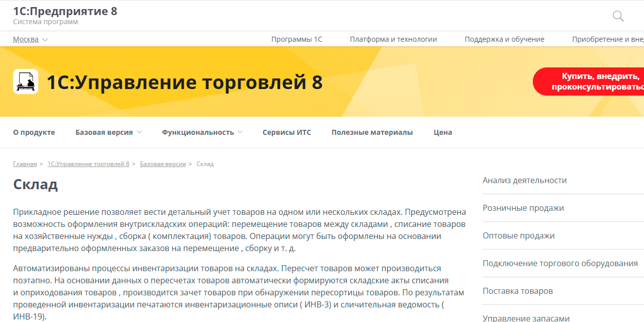
Task: Open Розничные продажи in the sidebar
Action: point(523,208)
